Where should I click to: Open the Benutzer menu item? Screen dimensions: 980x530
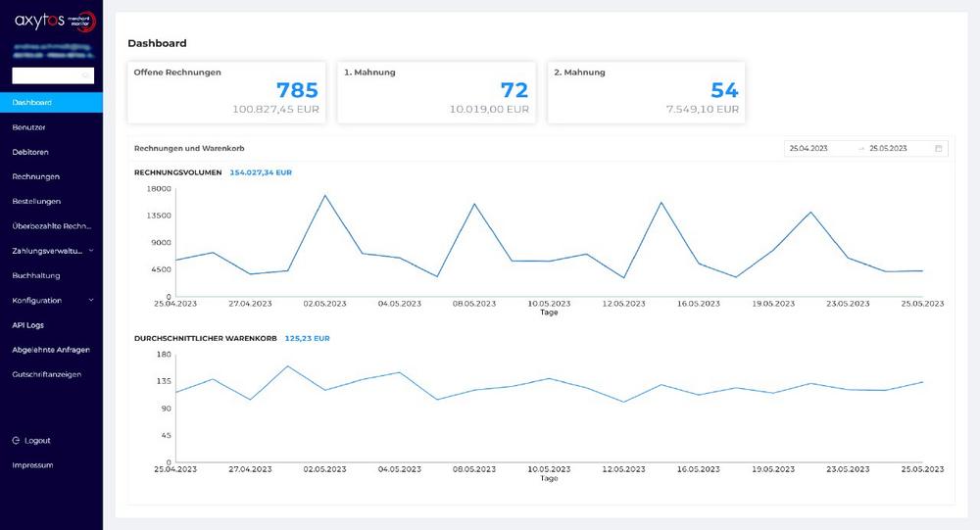click(x=28, y=127)
